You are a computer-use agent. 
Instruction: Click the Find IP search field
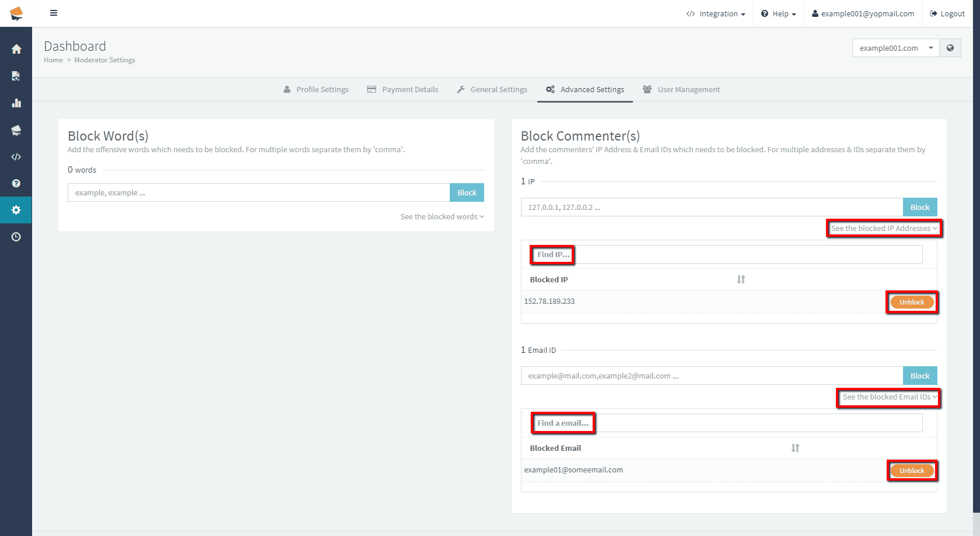click(726, 255)
